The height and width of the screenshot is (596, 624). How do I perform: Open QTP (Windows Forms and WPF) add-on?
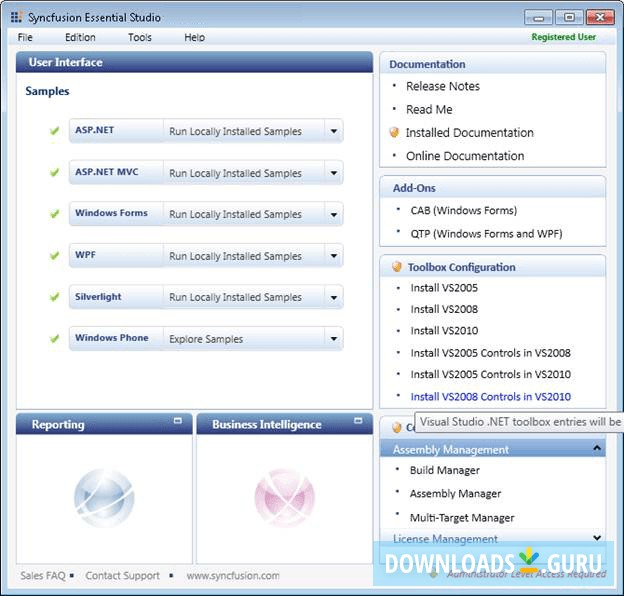(486, 234)
